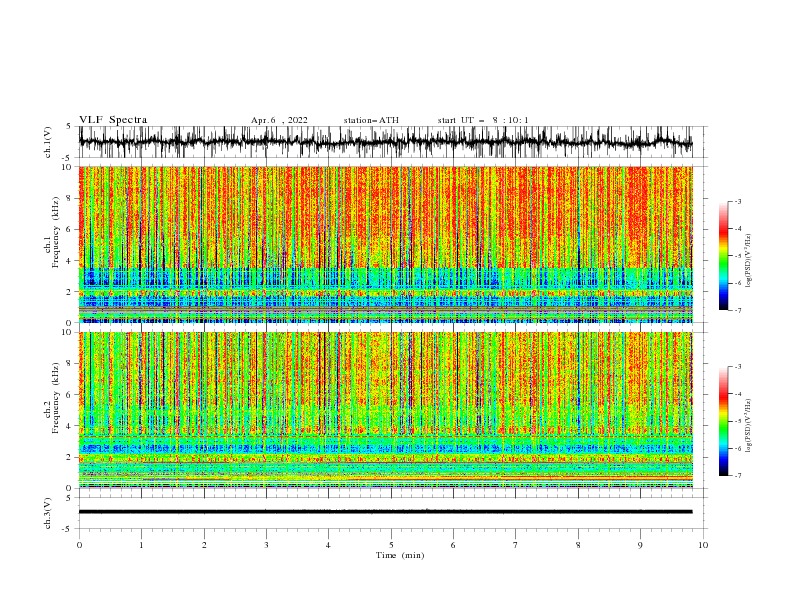This screenshot has height=612, width=792.
Task: Click the log(PSD) label beside ch.2 colorbar
Action: [748, 426]
